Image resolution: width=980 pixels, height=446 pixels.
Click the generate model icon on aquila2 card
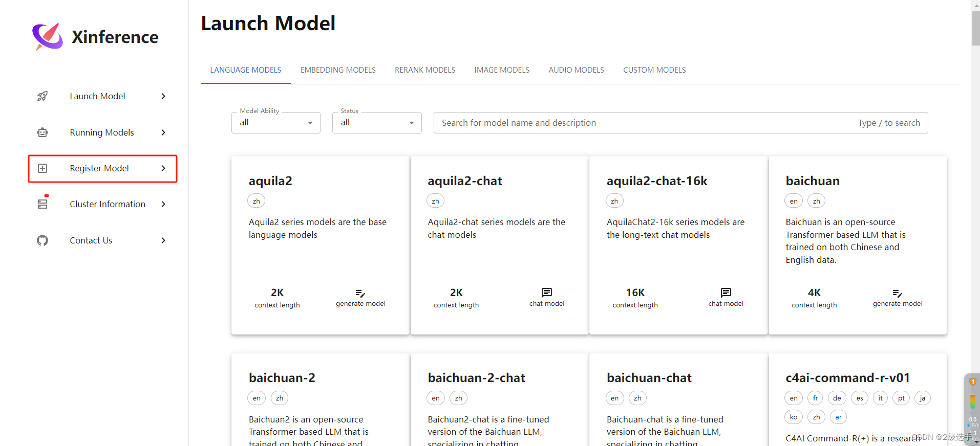[x=360, y=293]
